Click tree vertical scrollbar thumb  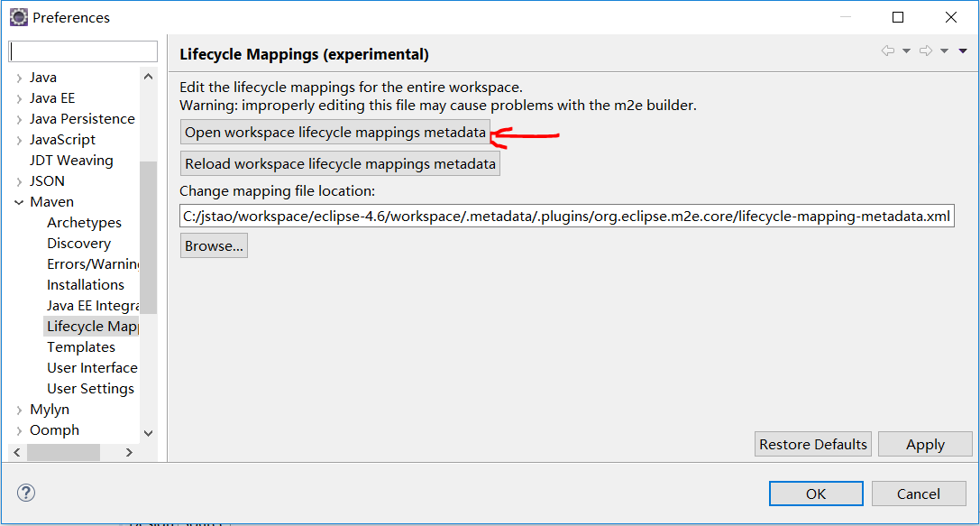(x=148, y=237)
